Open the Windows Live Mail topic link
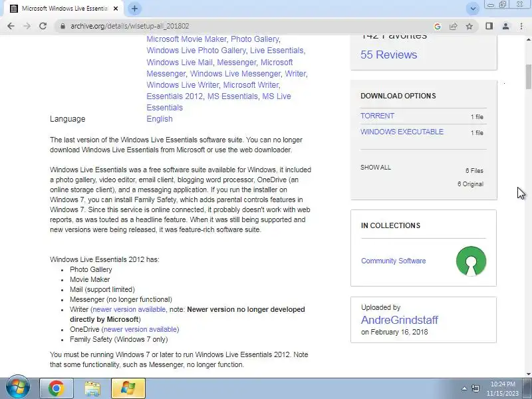This screenshot has width=532, height=399. 180,63
